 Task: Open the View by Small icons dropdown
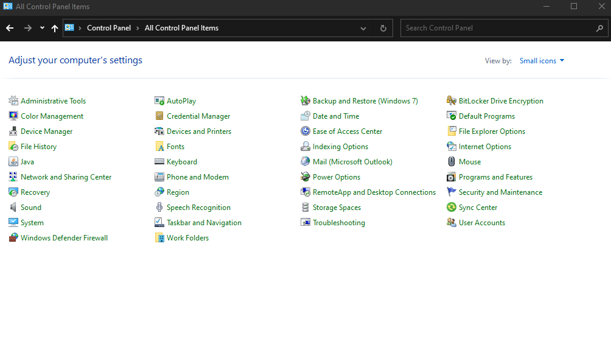point(542,60)
